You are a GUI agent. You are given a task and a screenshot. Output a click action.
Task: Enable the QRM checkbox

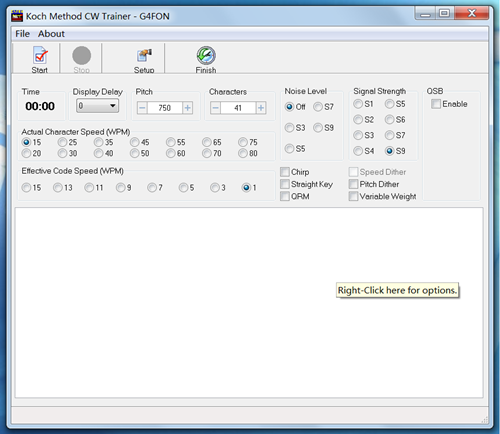coord(285,196)
